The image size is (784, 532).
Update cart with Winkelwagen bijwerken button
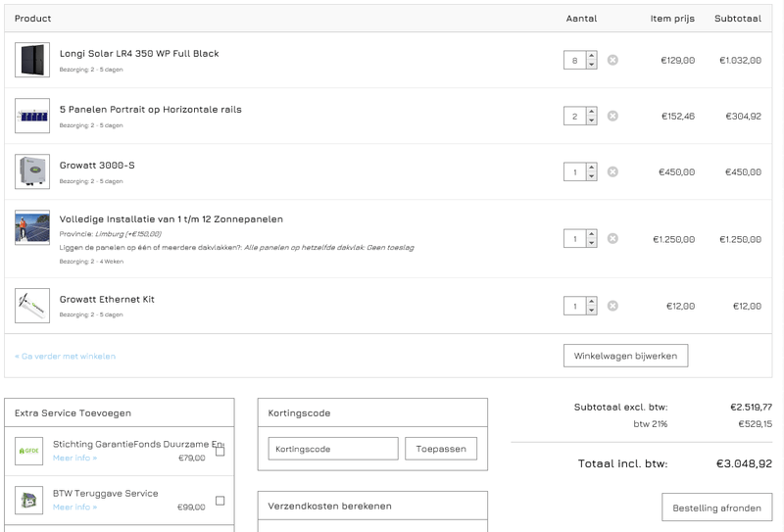[625, 356]
